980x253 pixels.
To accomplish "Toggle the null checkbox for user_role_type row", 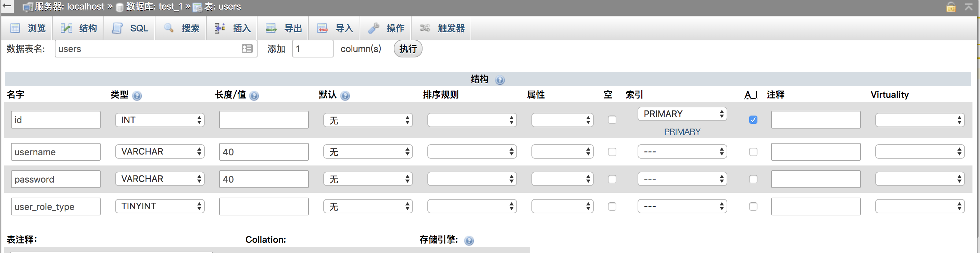I will [612, 207].
